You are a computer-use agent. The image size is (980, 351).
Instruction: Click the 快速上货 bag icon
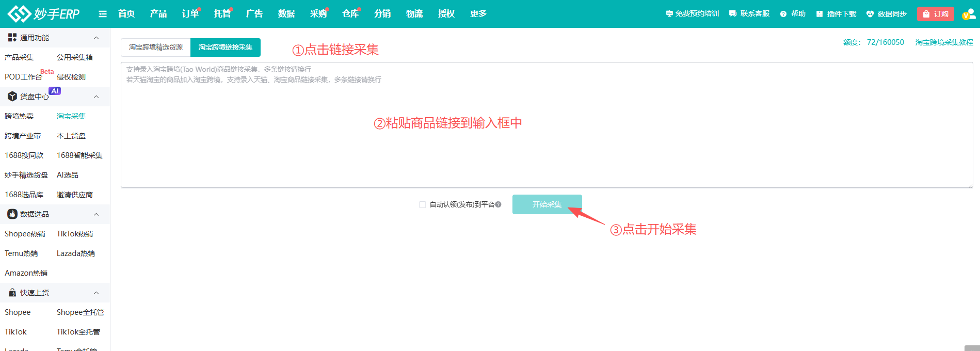pos(12,293)
